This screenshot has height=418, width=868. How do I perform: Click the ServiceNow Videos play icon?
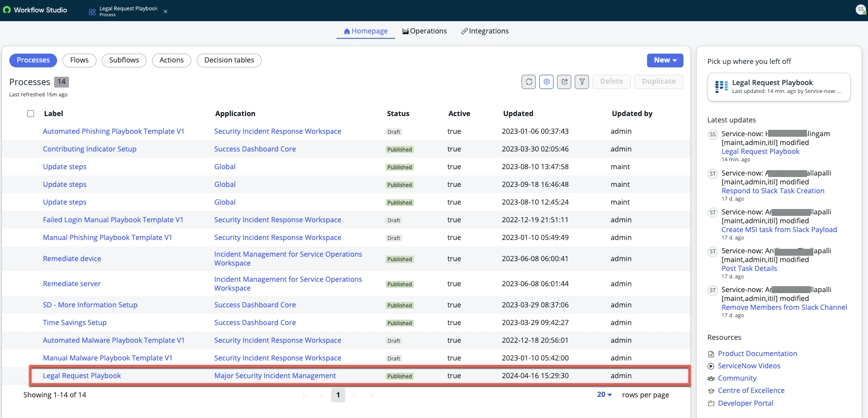[711, 366]
